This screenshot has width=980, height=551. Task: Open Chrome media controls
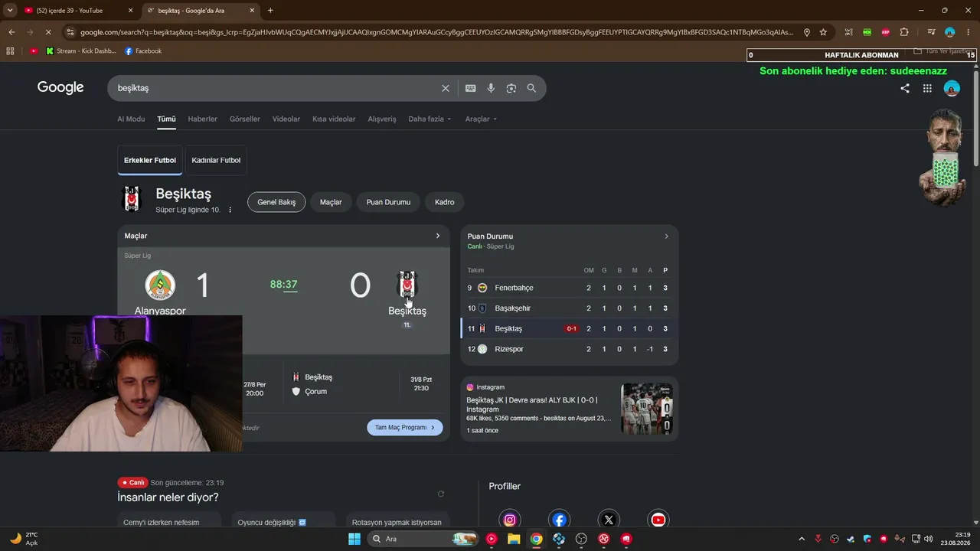(931, 32)
